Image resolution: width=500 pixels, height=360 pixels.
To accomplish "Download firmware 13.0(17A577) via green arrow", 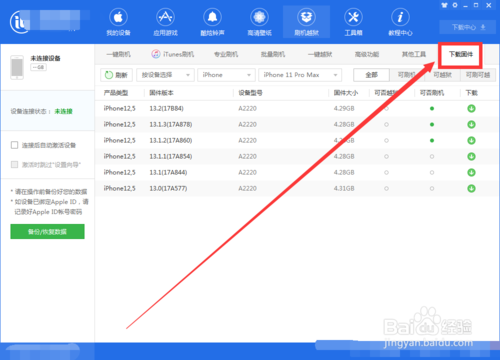I will pyautogui.click(x=471, y=189).
